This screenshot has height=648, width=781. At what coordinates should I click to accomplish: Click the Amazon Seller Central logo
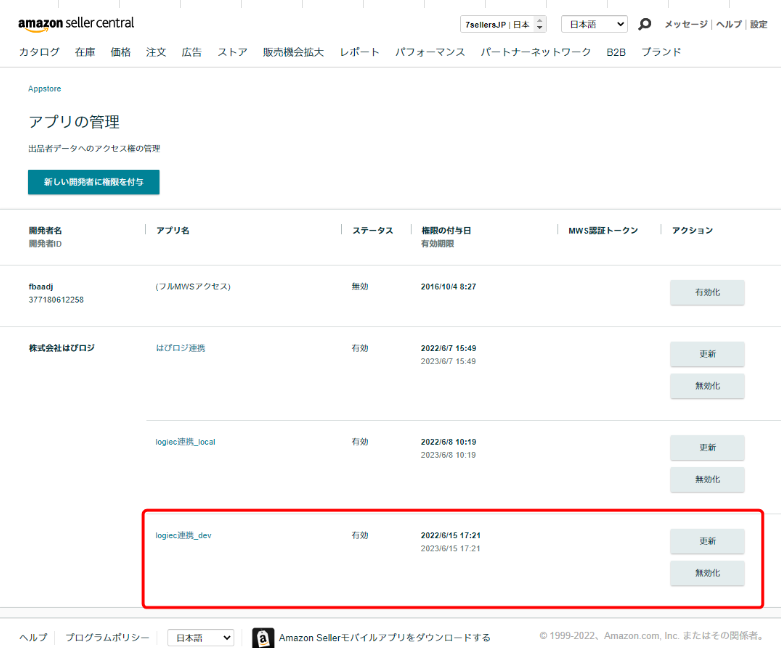(76, 24)
